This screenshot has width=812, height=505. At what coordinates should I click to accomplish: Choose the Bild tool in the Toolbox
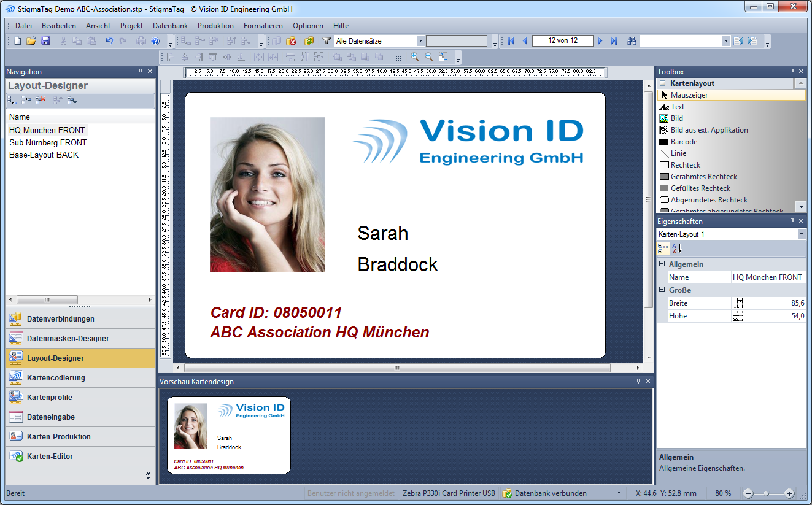click(x=732, y=118)
